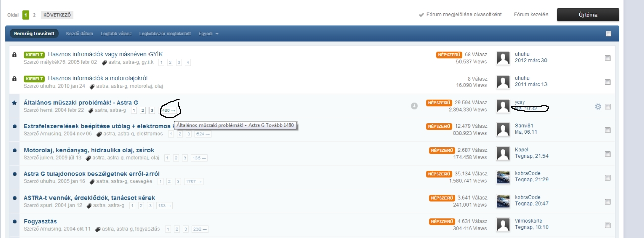The image size is (644, 238).
Task: Click the grey down-arrow icon in the Általános műszaki problémák row
Action: tap(414, 106)
